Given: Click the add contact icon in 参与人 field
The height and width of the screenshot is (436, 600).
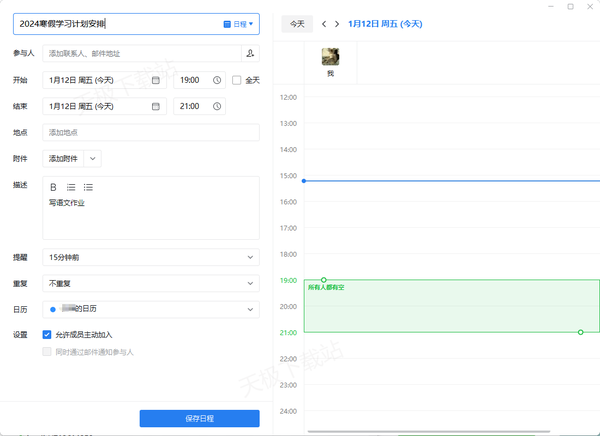Looking at the screenshot, I should tap(249, 54).
